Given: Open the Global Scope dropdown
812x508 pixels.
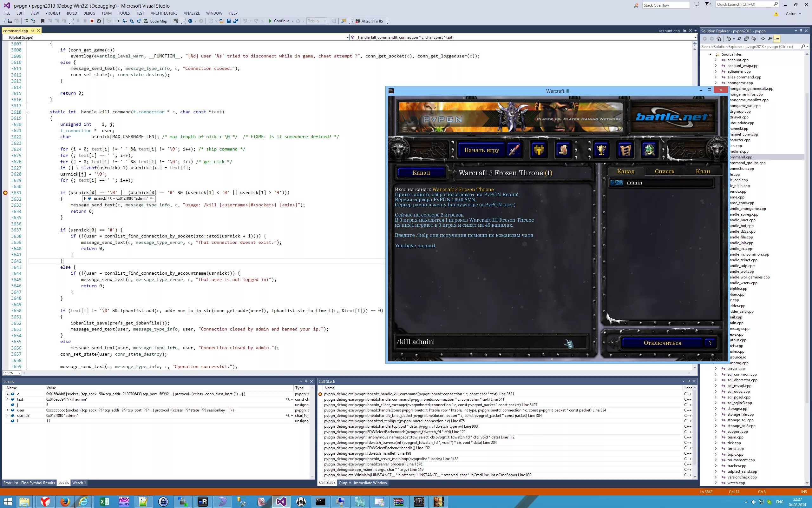Looking at the screenshot, I should [x=347, y=37].
